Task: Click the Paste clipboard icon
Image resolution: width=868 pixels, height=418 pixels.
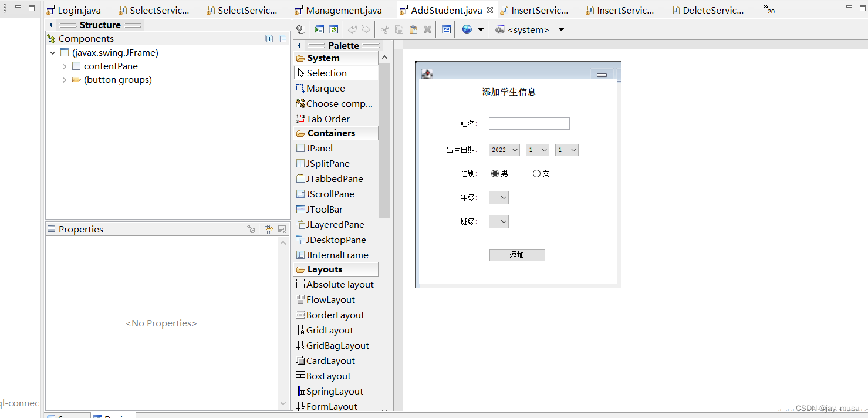Action: pyautogui.click(x=413, y=29)
